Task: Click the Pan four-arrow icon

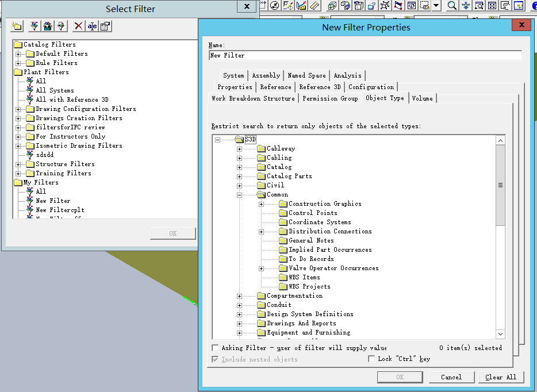Action: point(466,6)
